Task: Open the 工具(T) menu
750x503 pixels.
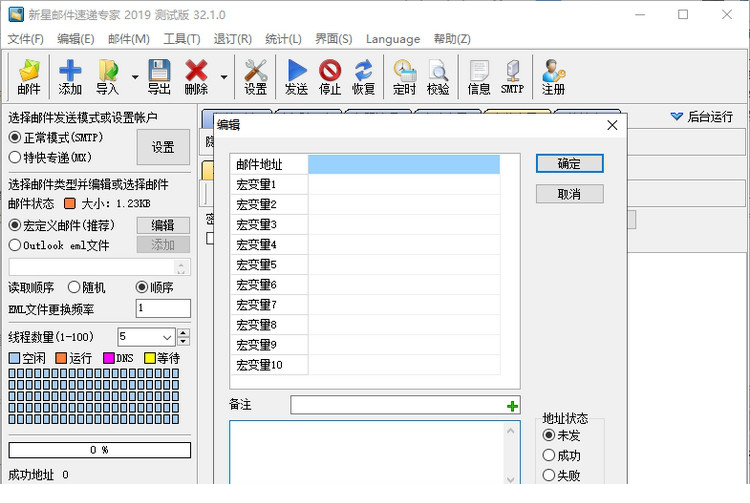Action: click(x=181, y=39)
